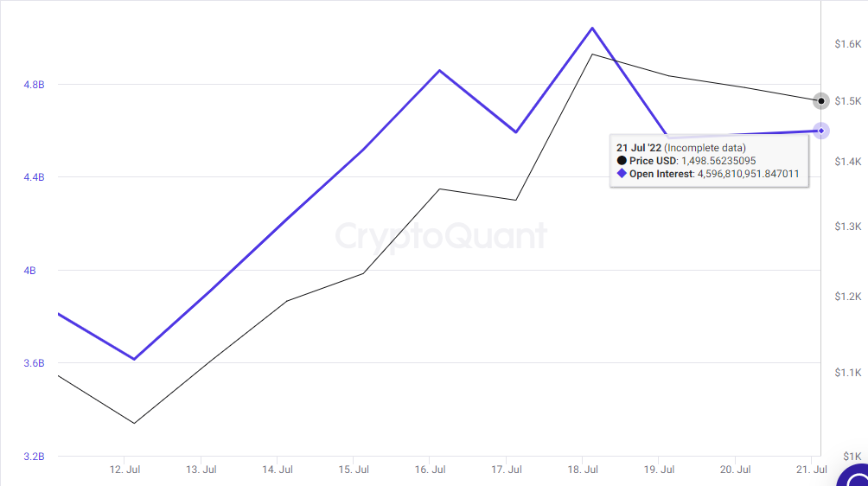Click the $1.6K right axis label
Image resolution: width=868 pixels, height=486 pixels.
pos(848,44)
